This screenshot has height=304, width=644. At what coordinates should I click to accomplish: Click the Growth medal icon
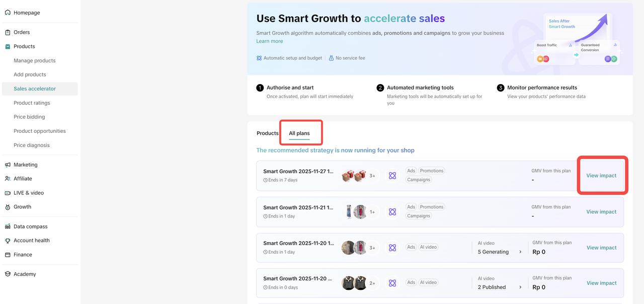(8, 207)
